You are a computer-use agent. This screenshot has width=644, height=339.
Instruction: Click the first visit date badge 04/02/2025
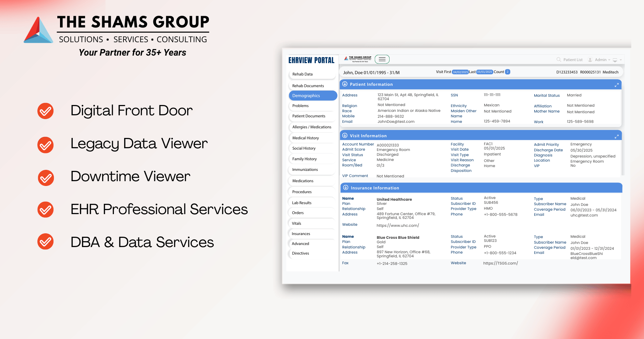tap(460, 72)
